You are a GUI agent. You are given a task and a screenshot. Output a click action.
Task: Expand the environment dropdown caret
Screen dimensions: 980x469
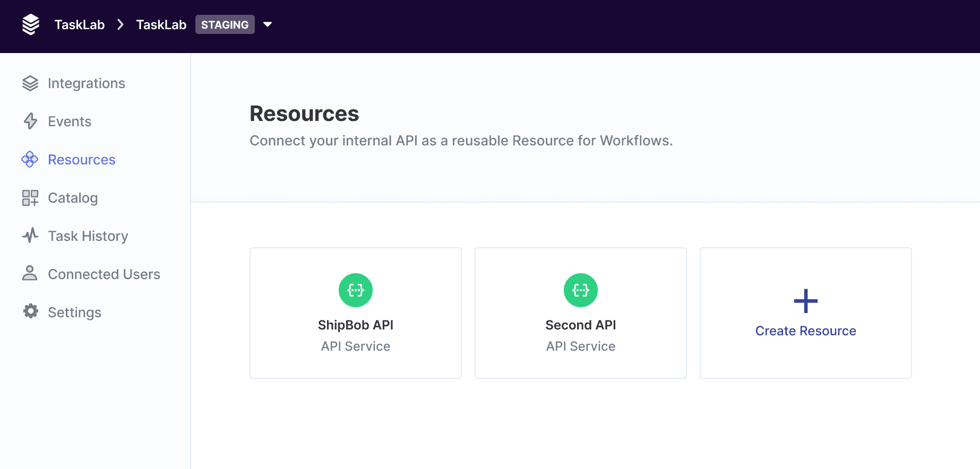[268, 24]
